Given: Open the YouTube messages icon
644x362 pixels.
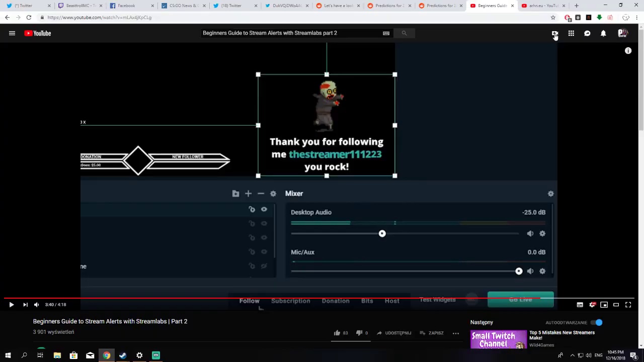Looking at the screenshot, I should pos(587,33).
